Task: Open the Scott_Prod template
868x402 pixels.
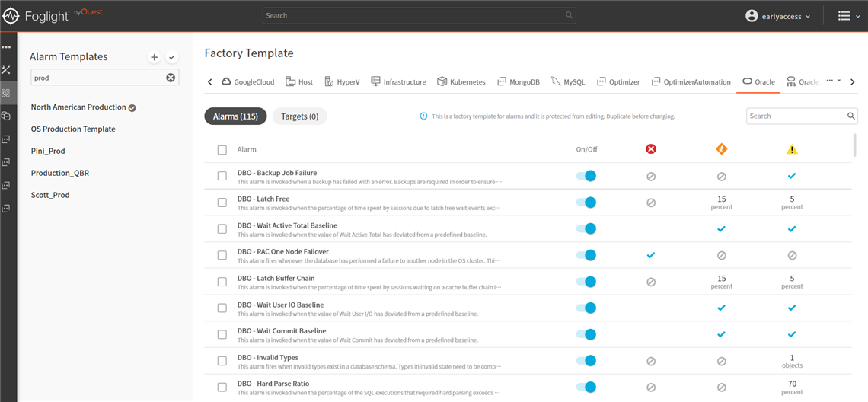Action: coord(50,195)
